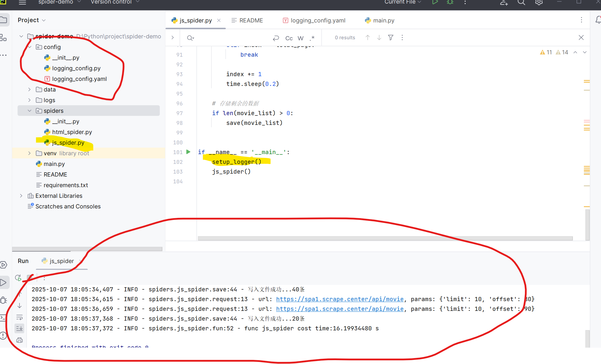Toggle whole Words (W) search option
The width and height of the screenshot is (601, 364).
[x=301, y=38]
